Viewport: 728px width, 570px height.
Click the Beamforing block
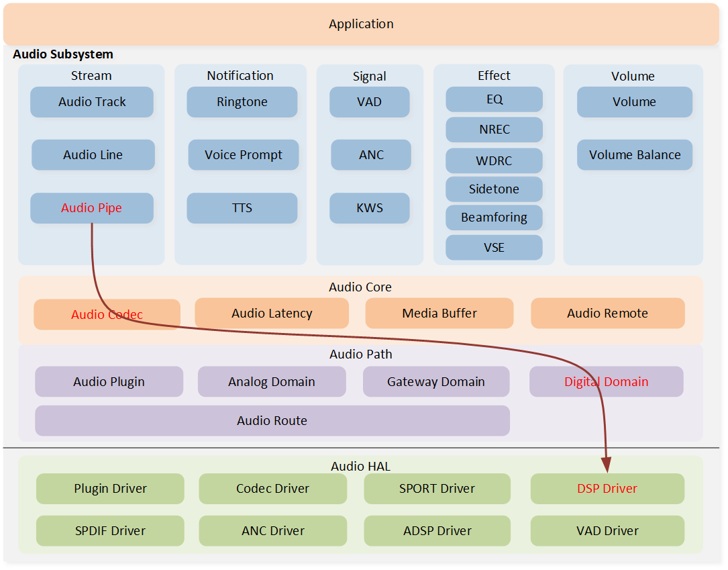(494, 218)
